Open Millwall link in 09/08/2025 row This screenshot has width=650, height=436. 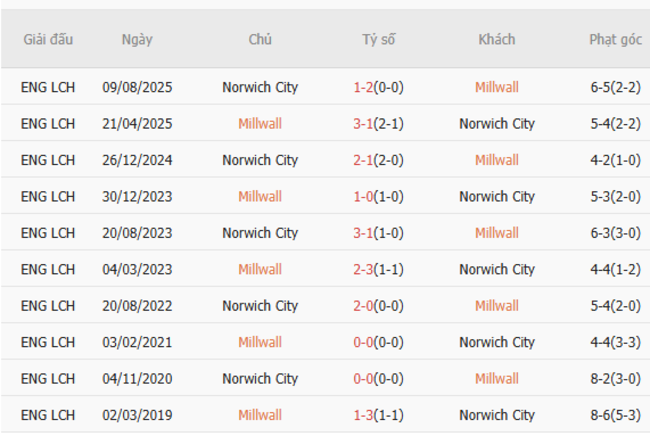click(x=497, y=88)
